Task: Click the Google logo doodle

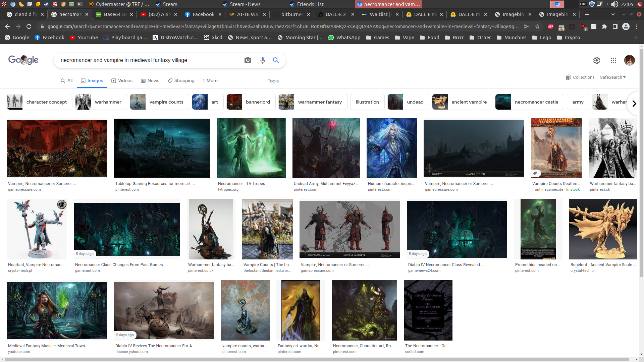Action: [23, 60]
